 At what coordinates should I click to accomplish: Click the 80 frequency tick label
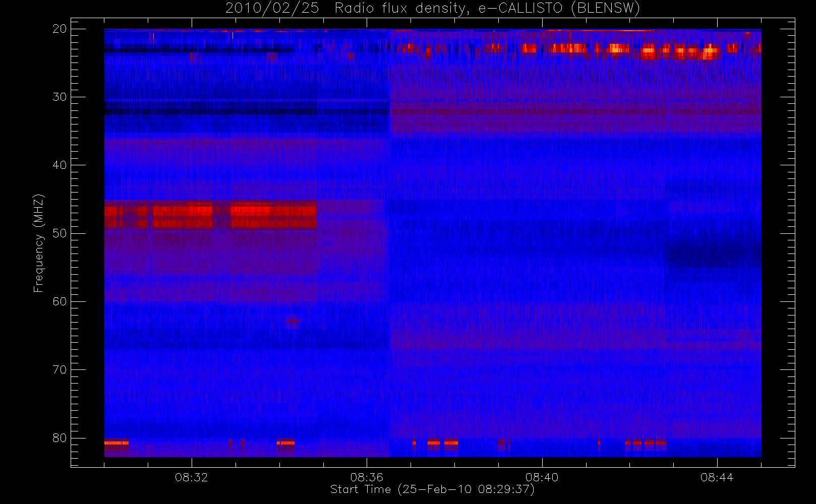tap(60, 437)
